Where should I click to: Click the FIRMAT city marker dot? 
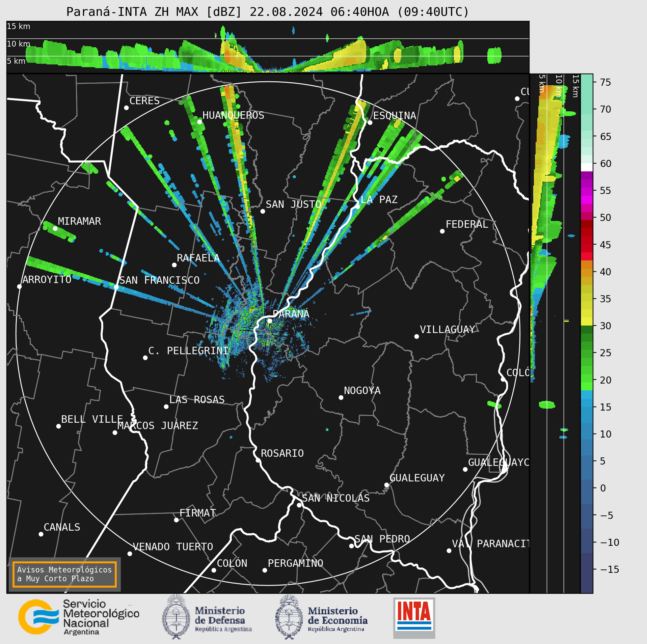(176, 520)
